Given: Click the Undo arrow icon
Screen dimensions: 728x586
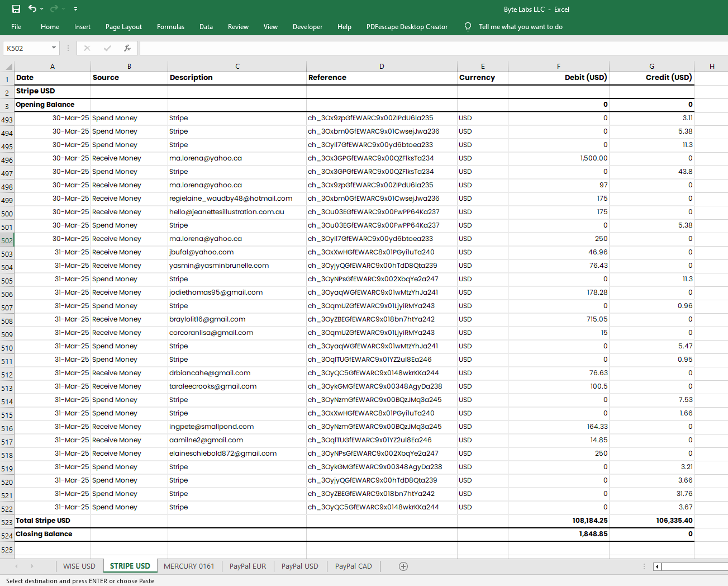Looking at the screenshot, I should pyautogui.click(x=32, y=9).
